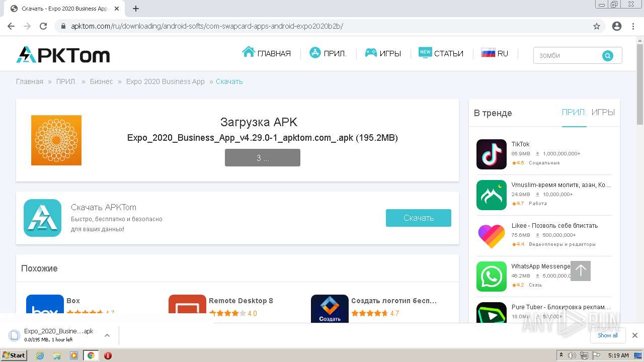
Task: Open a new browser tab with plus
Action: [136, 9]
